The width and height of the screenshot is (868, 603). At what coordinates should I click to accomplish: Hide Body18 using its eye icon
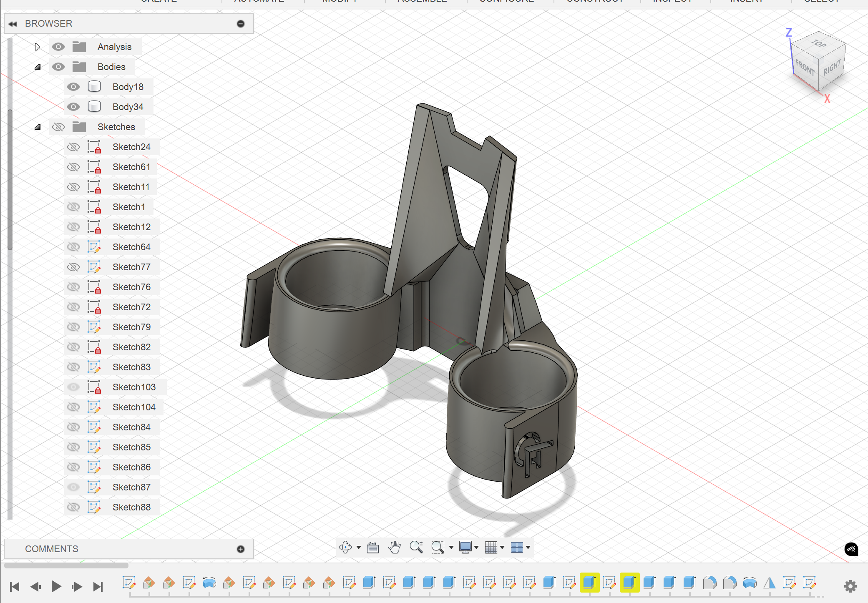coord(73,87)
